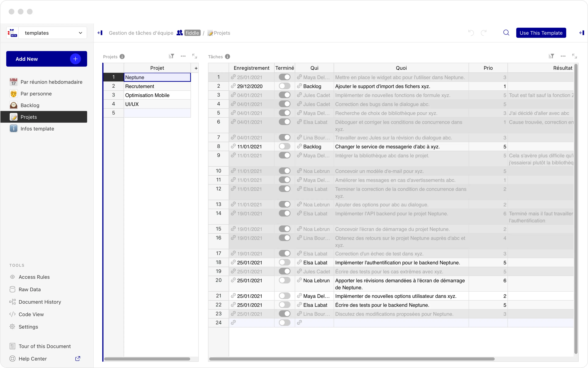Open the Backlog page
This screenshot has height=368, width=588.
pyautogui.click(x=30, y=105)
